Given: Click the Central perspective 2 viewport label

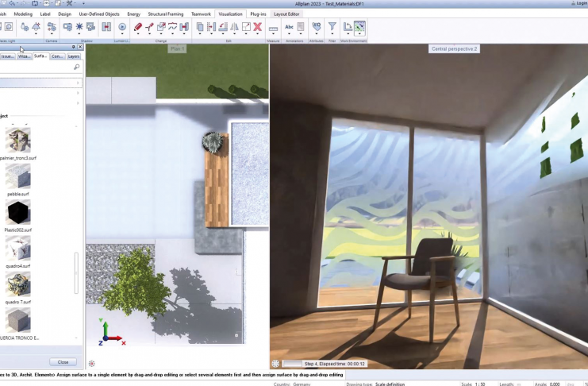Looking at the screenshot, I should point(454,48).
